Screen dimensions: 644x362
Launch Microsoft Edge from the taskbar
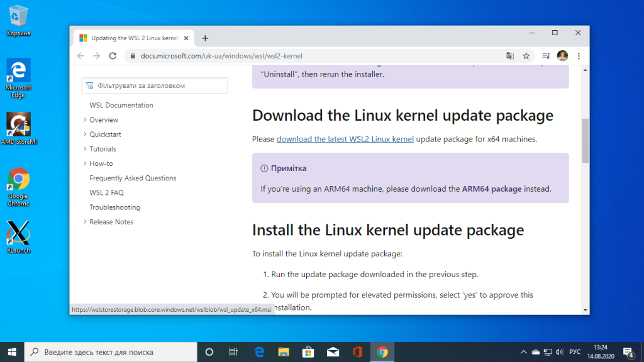coord(258,351)
